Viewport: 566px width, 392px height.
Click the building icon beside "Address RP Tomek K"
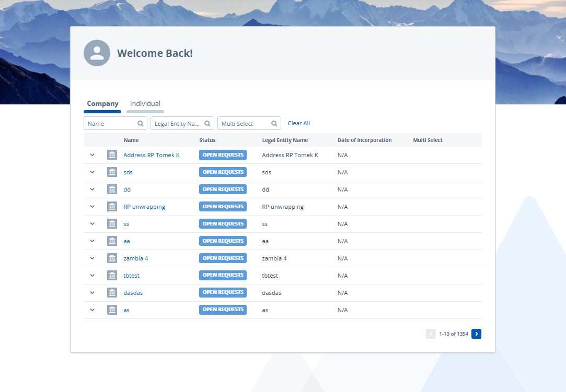pyautogui.click(x=112, y=155)
